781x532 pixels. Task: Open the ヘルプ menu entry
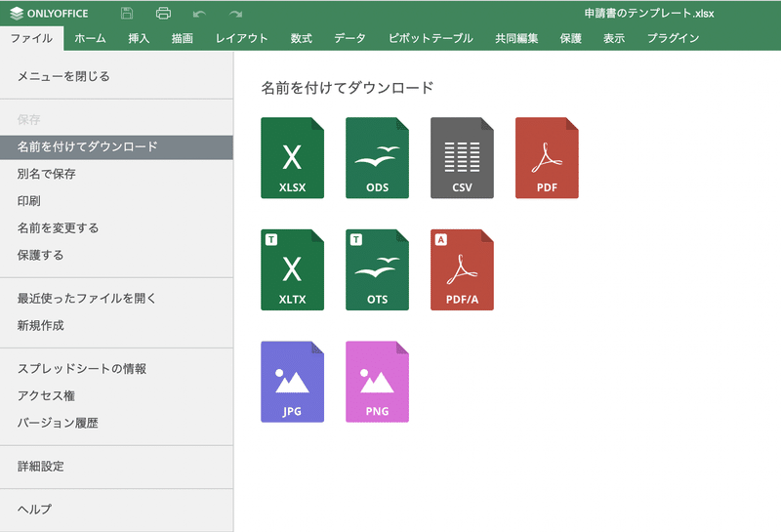(116, 510)
